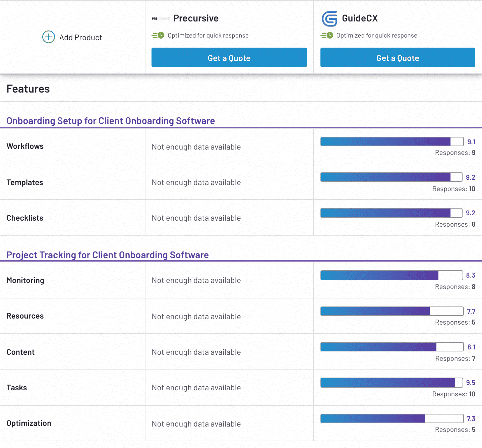The image size is (482, 448).
Task: Click Responses: 9 under Workflows
Action: [455, 153]
